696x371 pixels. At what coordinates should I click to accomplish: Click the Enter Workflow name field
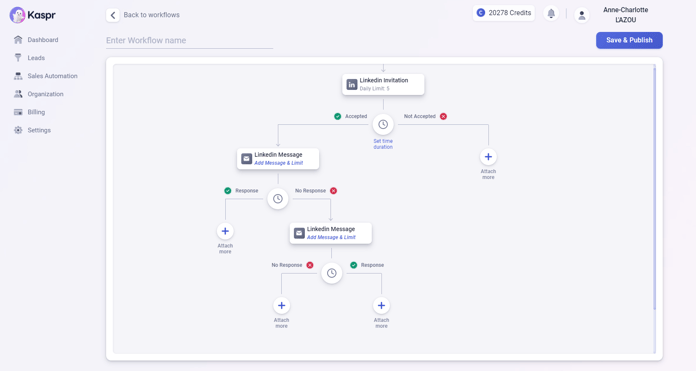tap(189, 40)
